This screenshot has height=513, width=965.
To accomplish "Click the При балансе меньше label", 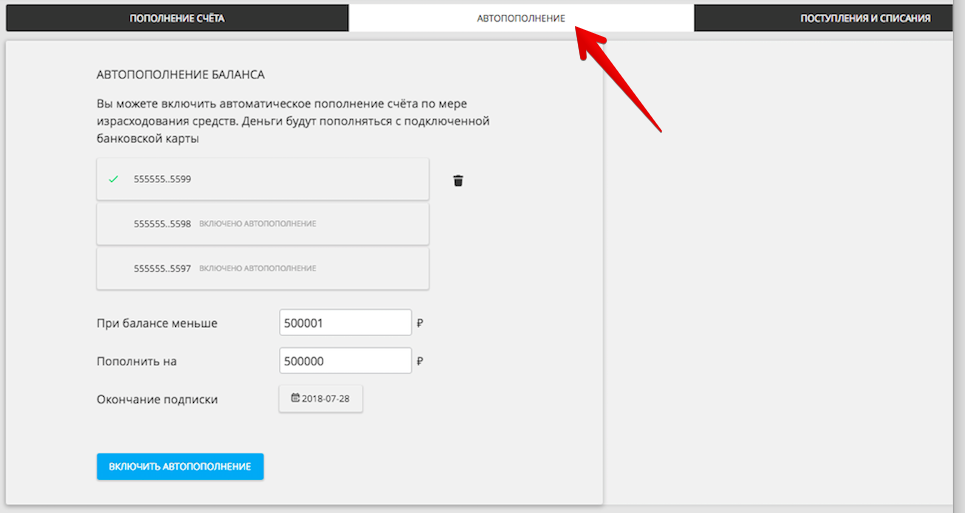I will tap(157, 323).
